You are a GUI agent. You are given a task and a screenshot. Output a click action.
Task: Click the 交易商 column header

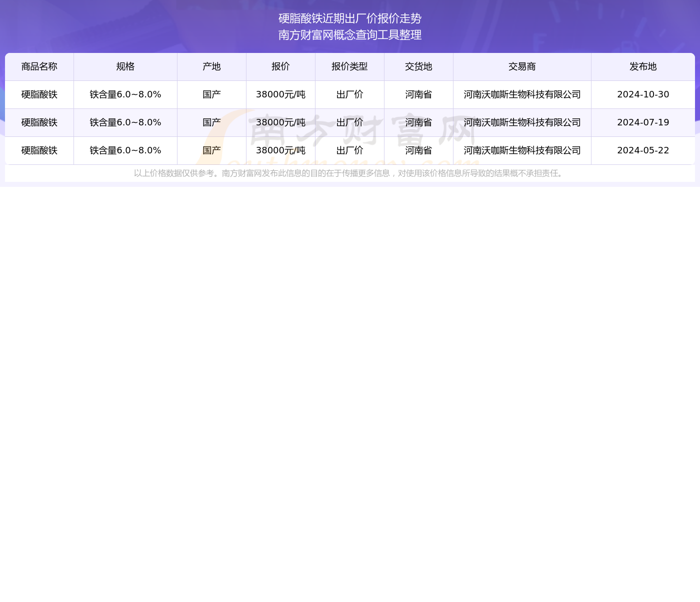point(522,66)
